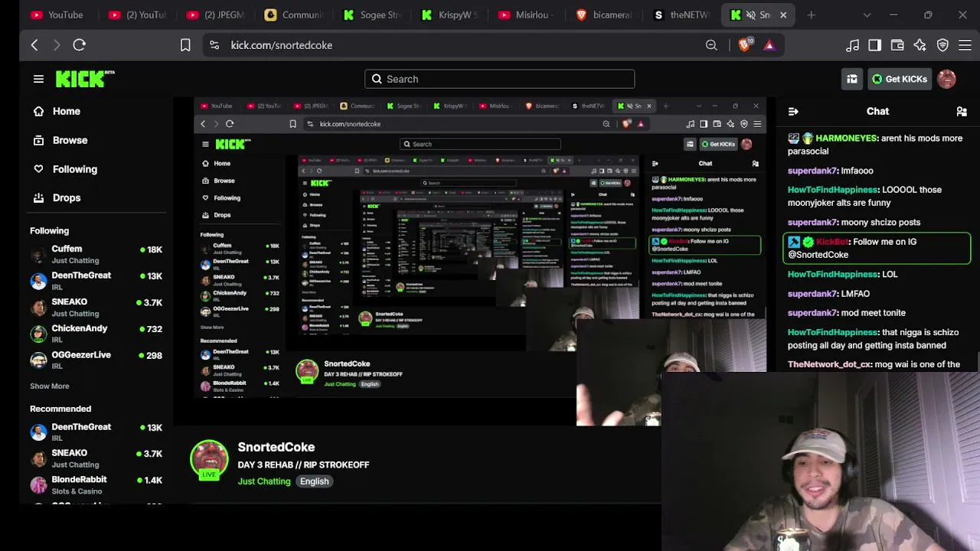Image resolution: width=980 pixels, height=551 pixels.
Task: Click TheNetwork_dot_cx username in chat
Action: pos(829,364)
